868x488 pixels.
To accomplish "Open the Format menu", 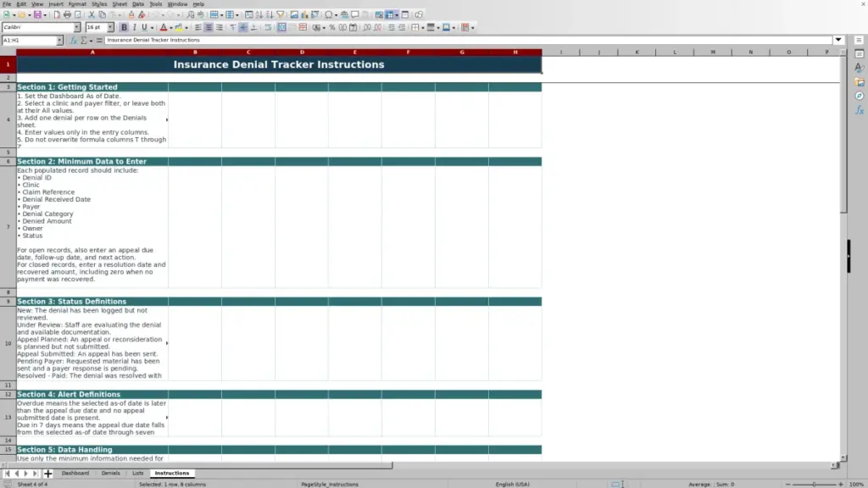I will (x=77, y=4).
